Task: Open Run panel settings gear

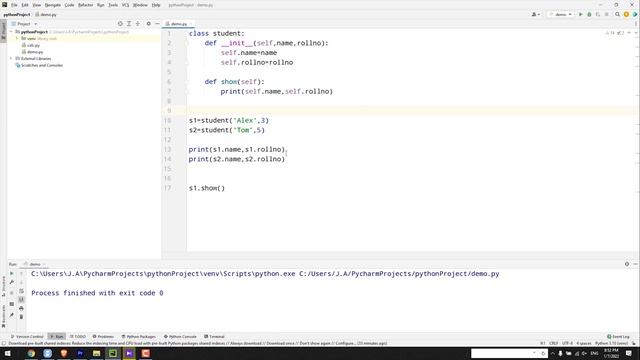Action: [x=627, y=264]
